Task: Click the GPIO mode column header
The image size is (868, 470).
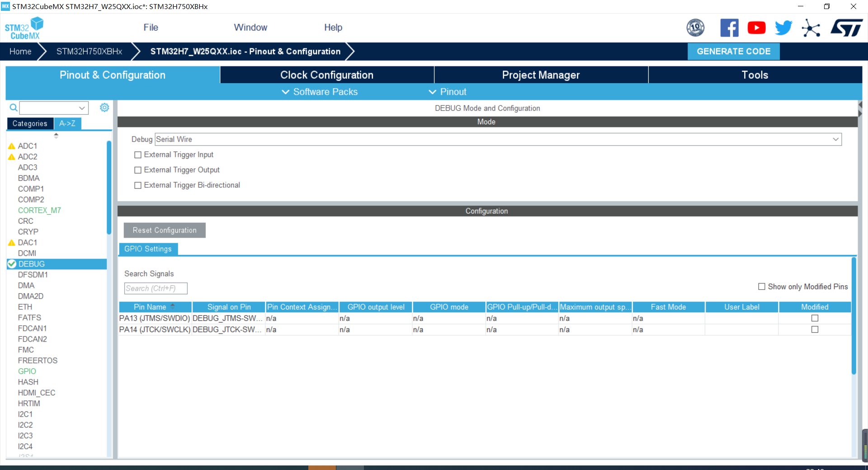Action: point(449,307)
